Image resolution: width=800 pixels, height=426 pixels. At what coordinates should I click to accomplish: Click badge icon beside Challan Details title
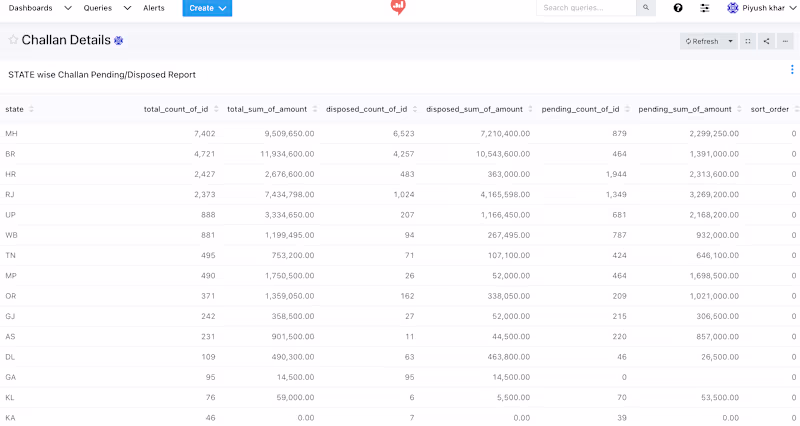(118, 41)
